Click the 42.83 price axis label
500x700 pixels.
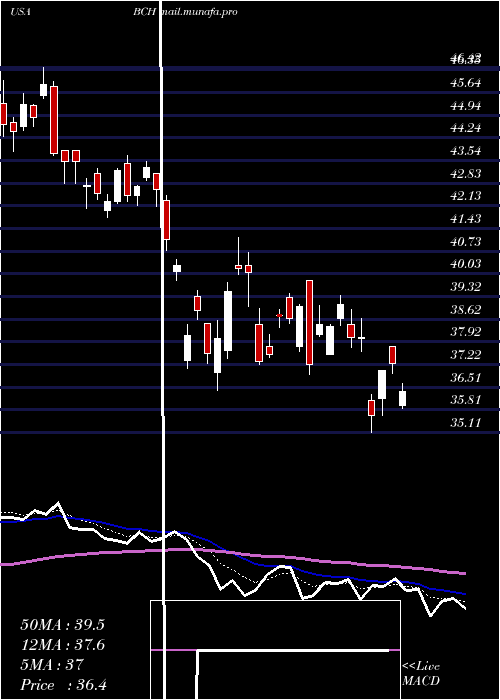click(466, 174)
